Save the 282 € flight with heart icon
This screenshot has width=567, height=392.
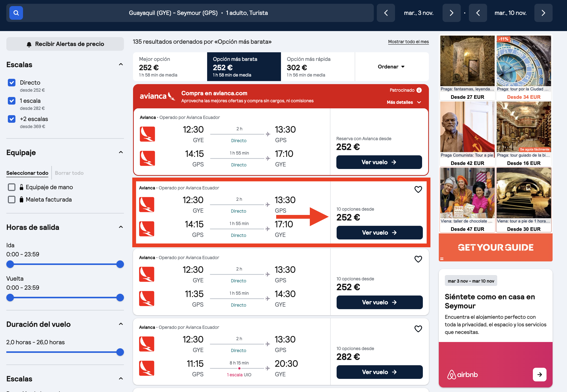click(418, 329)
